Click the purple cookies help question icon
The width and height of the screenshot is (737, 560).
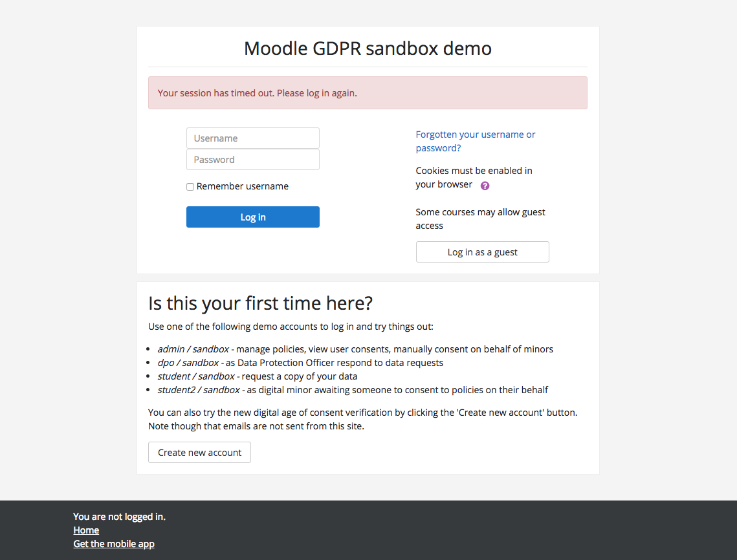[x=485, y=186]
